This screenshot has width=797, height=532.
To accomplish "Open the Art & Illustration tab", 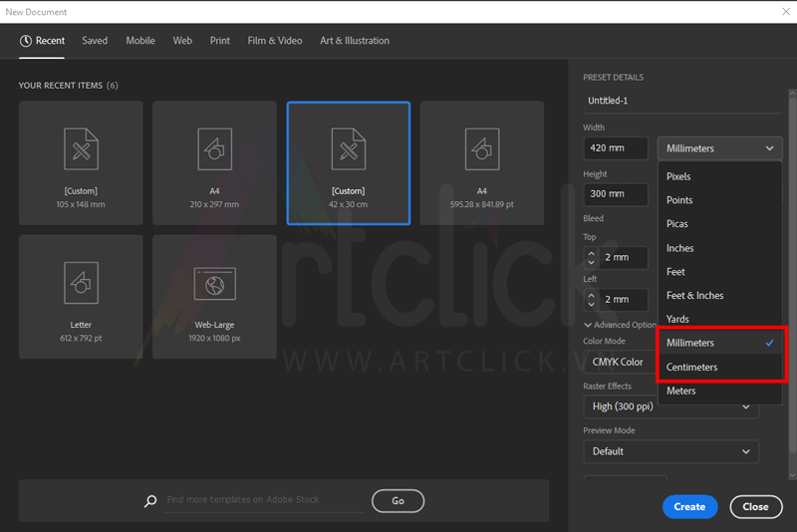I will pos(355,41).
